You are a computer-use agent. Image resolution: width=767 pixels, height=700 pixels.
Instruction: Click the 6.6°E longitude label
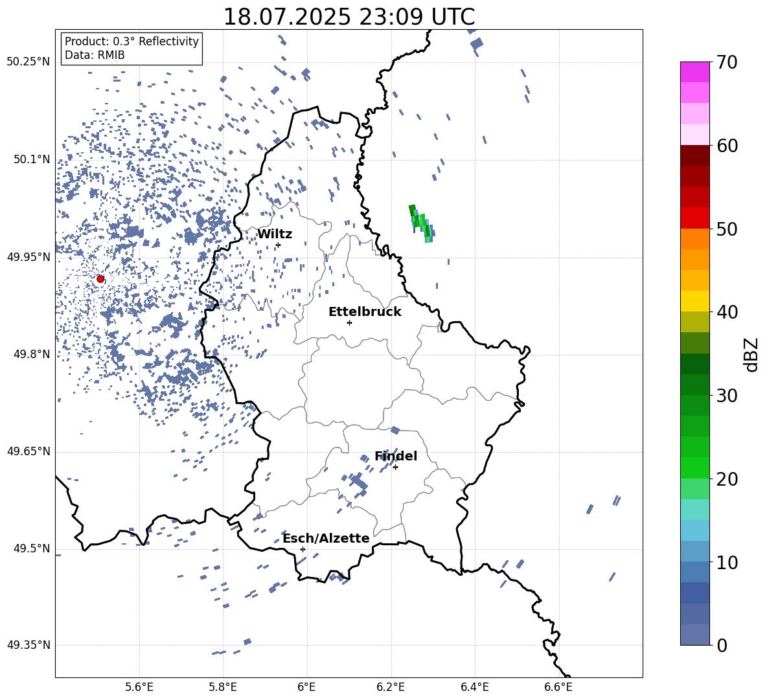[558, 688]
